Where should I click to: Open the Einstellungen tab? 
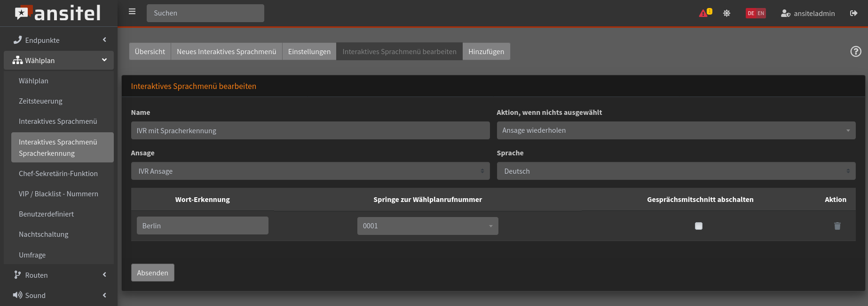coord(309,52)
